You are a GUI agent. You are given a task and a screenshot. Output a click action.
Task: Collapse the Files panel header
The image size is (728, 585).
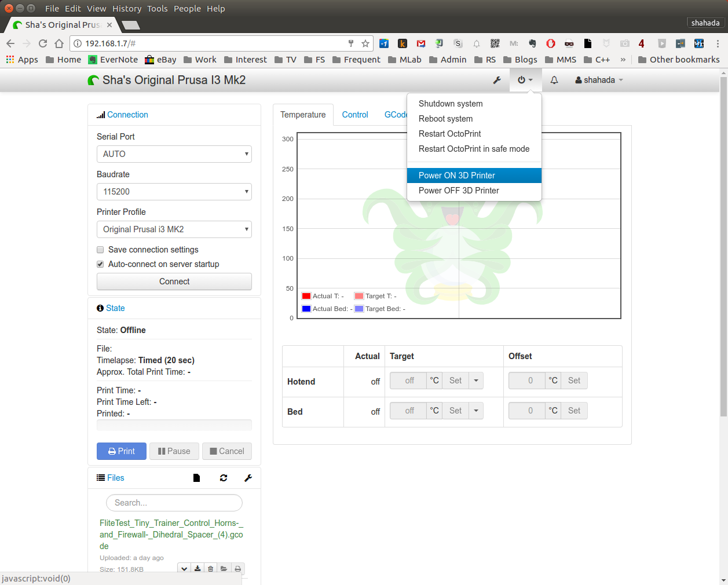point(116,478)
